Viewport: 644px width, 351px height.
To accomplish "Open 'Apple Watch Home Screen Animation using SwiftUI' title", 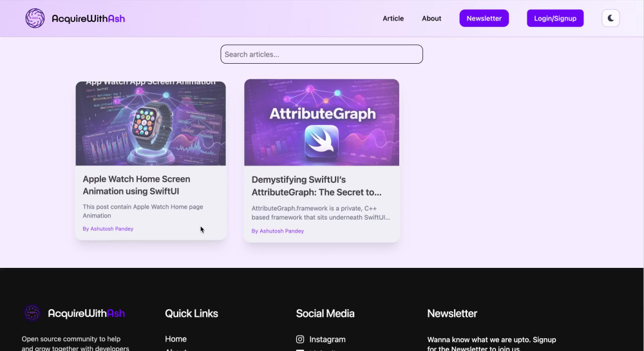I will pos(137,185).
